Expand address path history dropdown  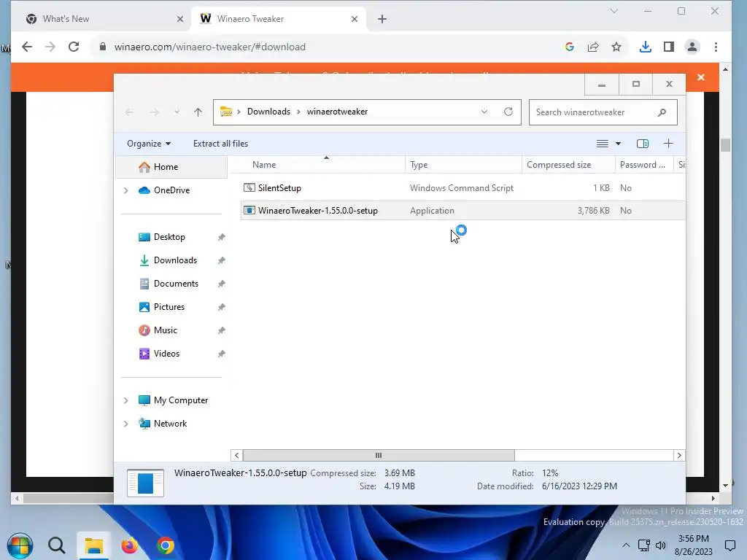point(484,112)
